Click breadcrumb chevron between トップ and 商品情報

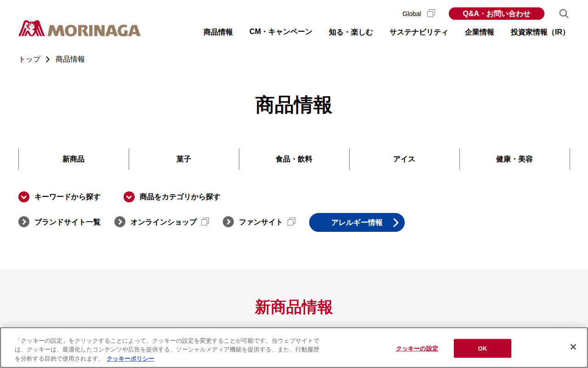pos(48,59)
